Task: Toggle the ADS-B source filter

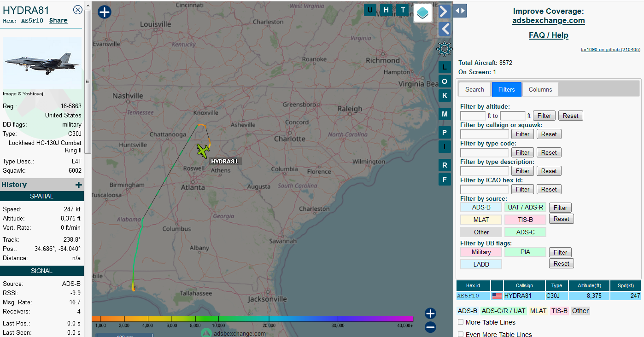Action: click(481, 207)
